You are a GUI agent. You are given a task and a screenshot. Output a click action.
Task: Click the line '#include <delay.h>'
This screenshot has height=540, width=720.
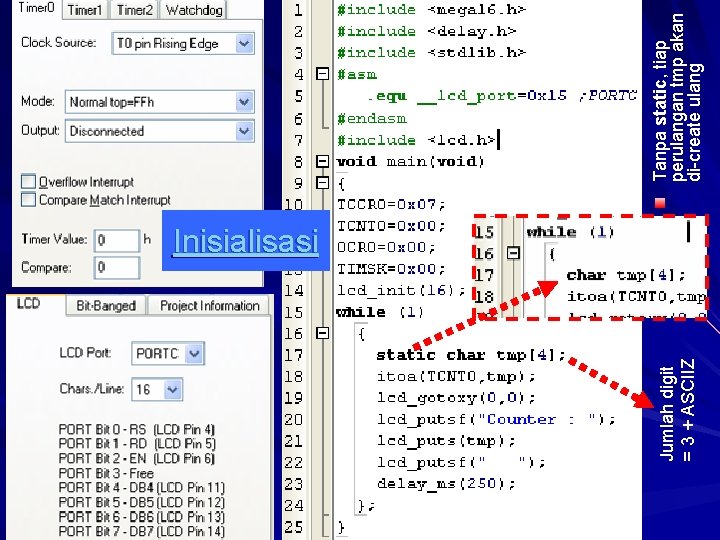[x=427, y=31]
